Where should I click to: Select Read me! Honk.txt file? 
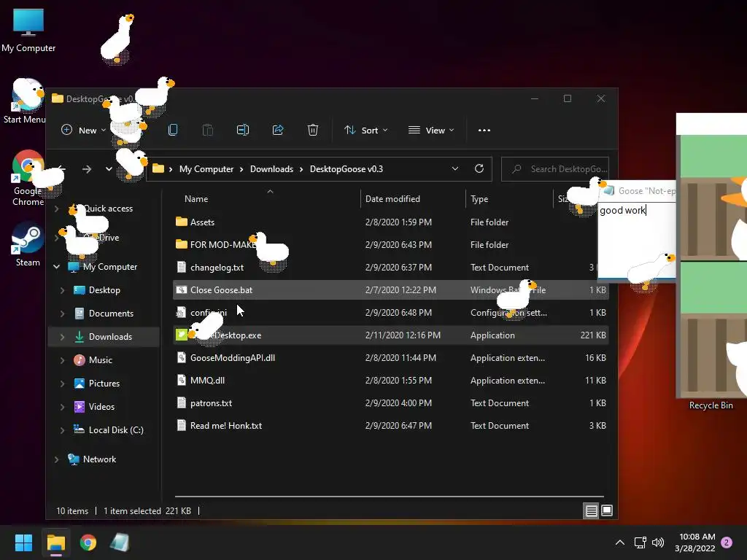[391, 426]
